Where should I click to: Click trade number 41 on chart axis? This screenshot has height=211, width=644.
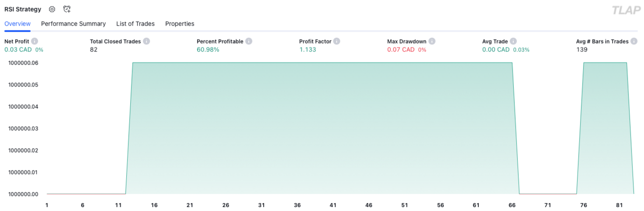(x=333, y=205)
